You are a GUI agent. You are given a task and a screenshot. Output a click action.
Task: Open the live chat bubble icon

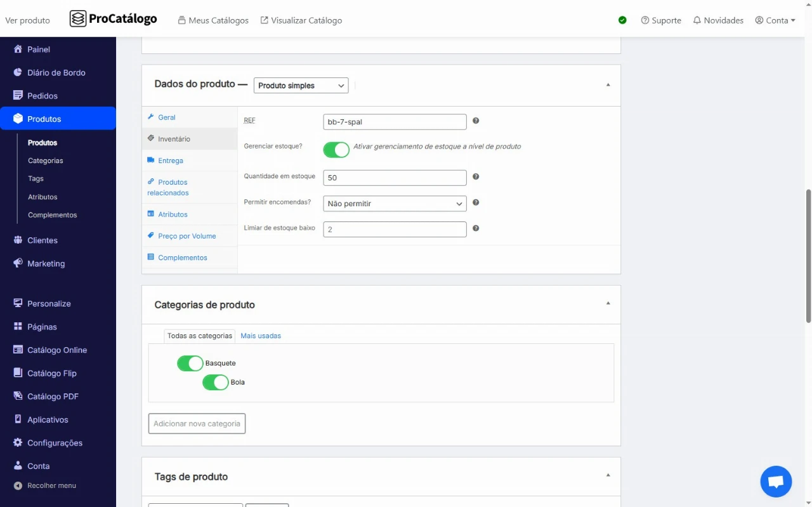776,482
